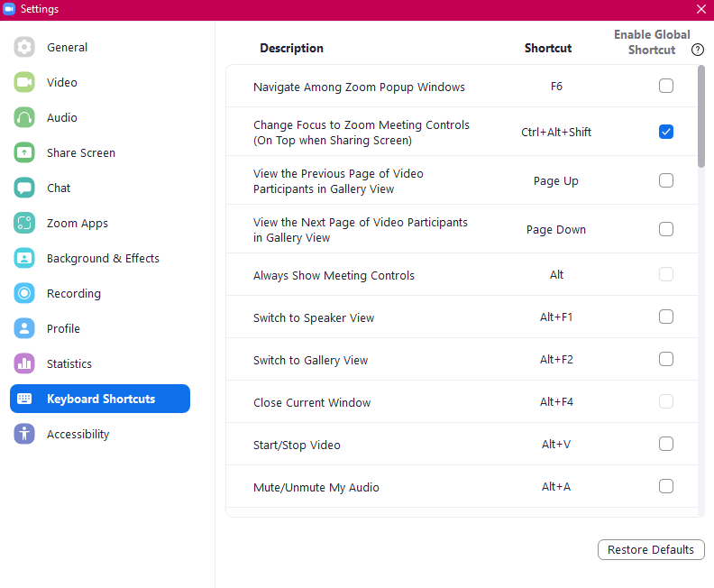Click the Chat bubble icon
The width and height of the screenshot is (714, 588).
[24, 188]
